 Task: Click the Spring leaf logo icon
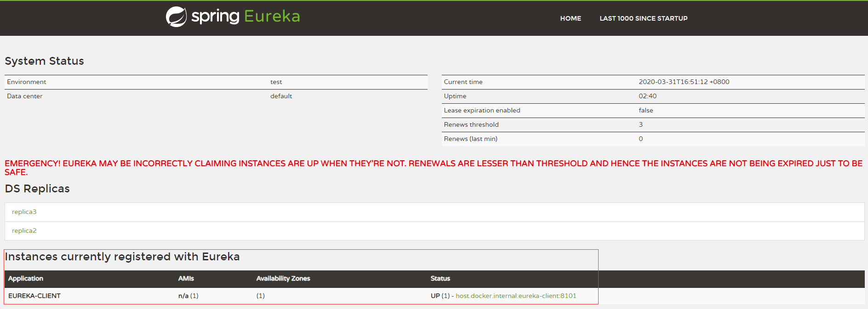[176, 17]
